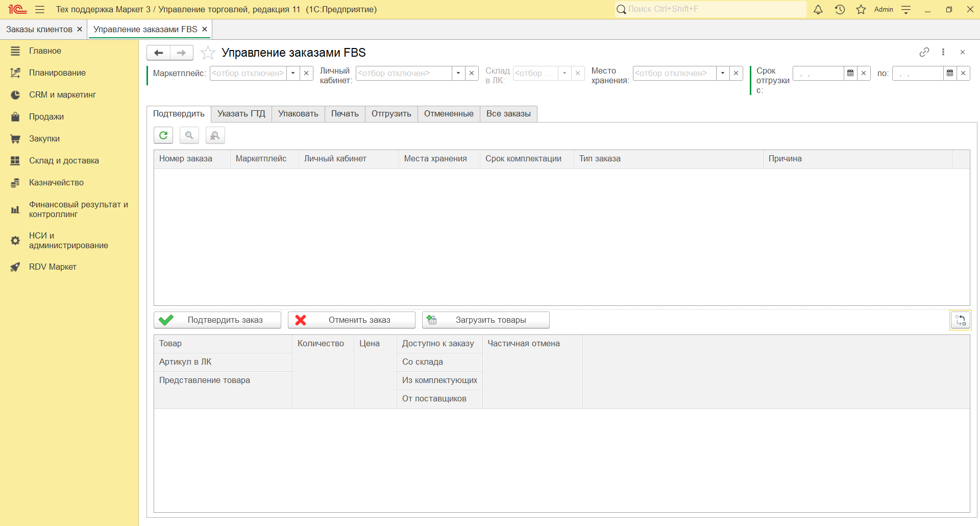Close the Управление заказами FBS tab

(x=205, y=29)
